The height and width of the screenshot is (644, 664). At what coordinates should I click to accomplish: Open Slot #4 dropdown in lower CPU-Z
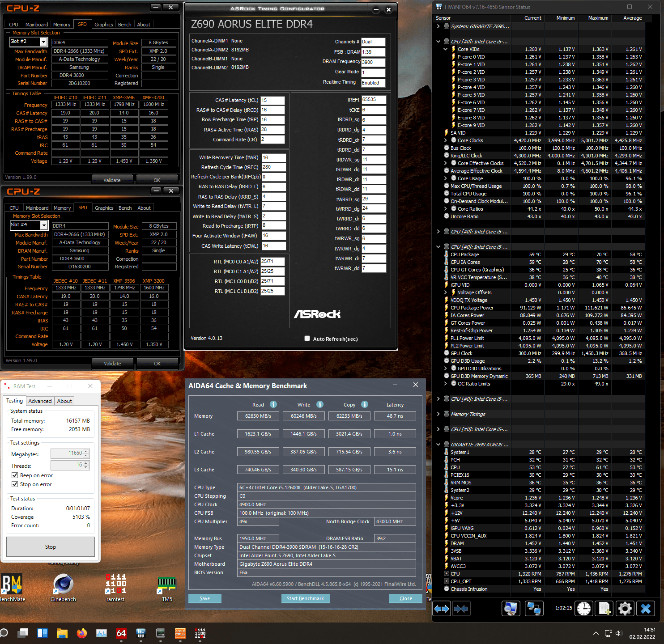click(44, 225)
